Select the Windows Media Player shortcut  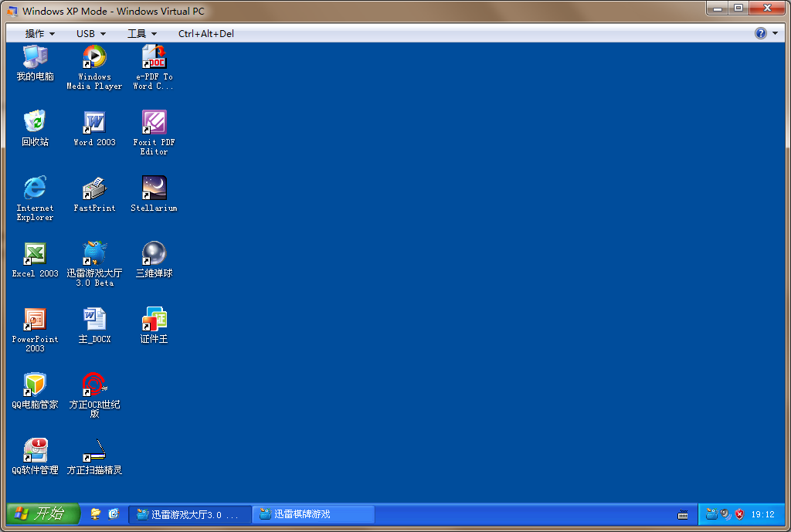pos(94,68)
